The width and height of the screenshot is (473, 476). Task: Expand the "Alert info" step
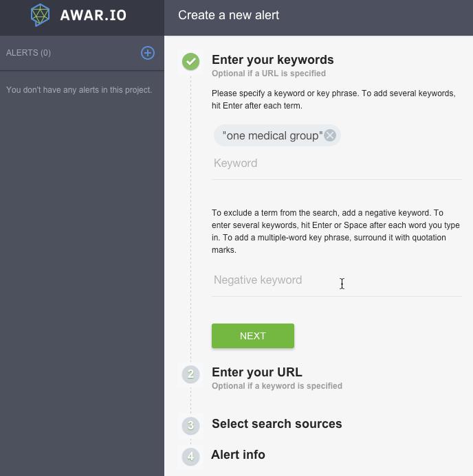pos(238,455)
